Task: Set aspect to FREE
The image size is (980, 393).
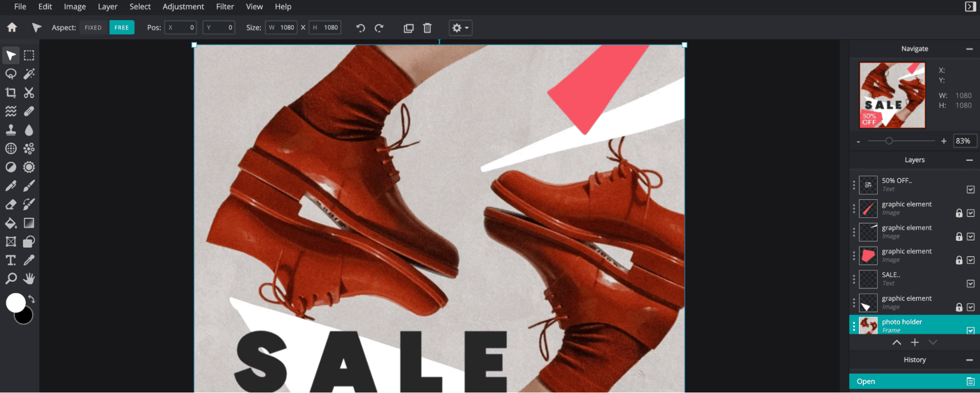Action: click(122, 27)
